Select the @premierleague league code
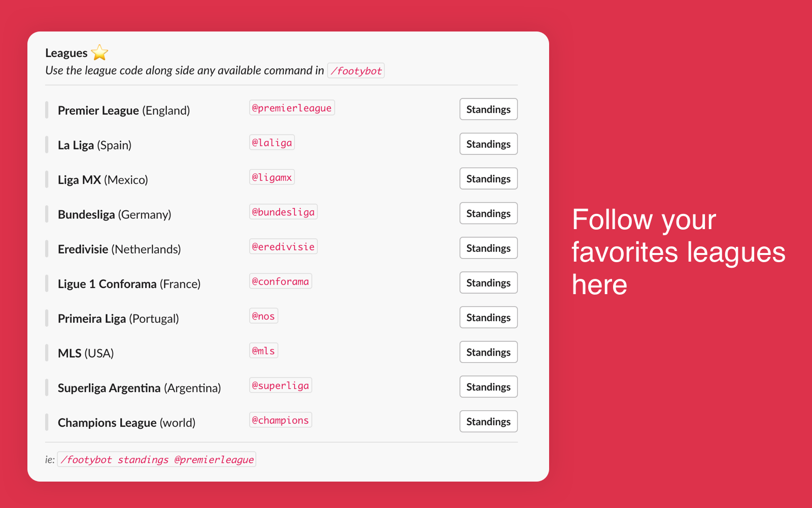 tap(292, 107)
